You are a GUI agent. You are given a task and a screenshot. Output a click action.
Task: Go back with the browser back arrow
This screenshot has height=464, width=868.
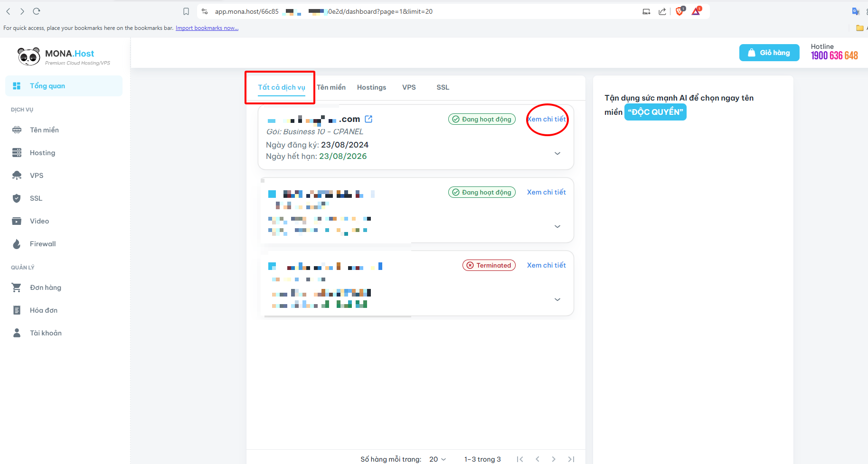pyautogui.click(x=8, y=11)
